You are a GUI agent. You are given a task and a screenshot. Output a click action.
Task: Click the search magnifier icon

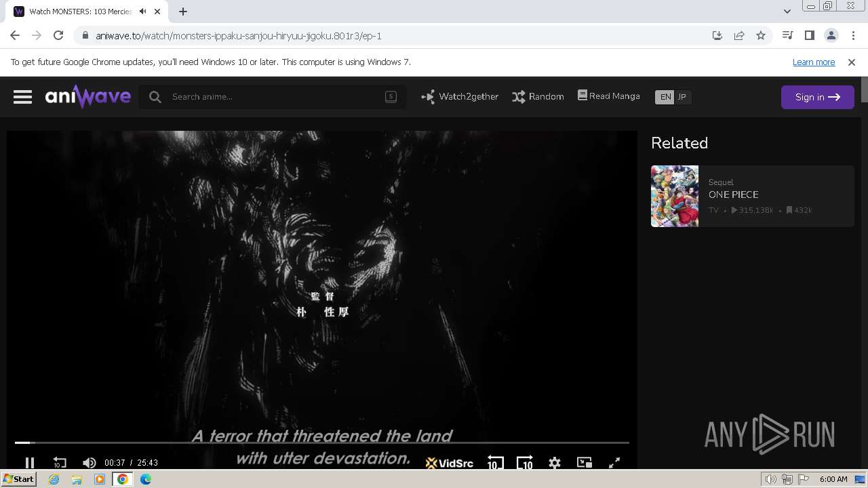click(155, 97)
